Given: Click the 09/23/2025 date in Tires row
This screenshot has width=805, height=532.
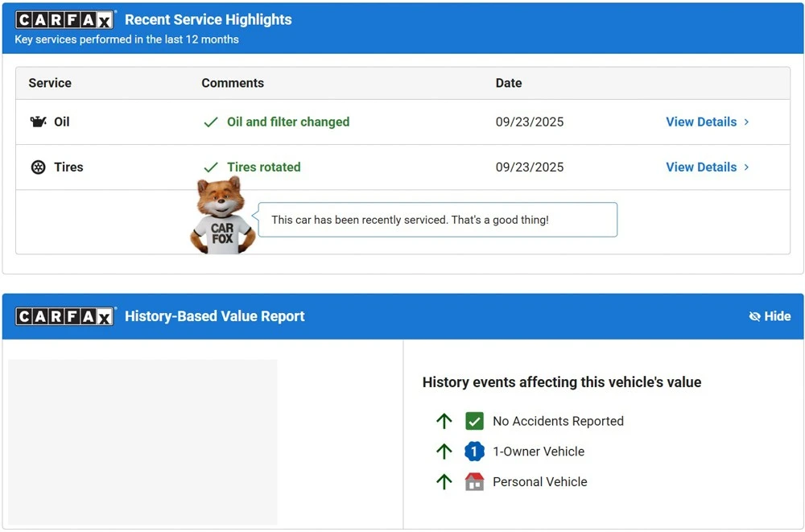Looking at the screenshot, I should [530, 167].
